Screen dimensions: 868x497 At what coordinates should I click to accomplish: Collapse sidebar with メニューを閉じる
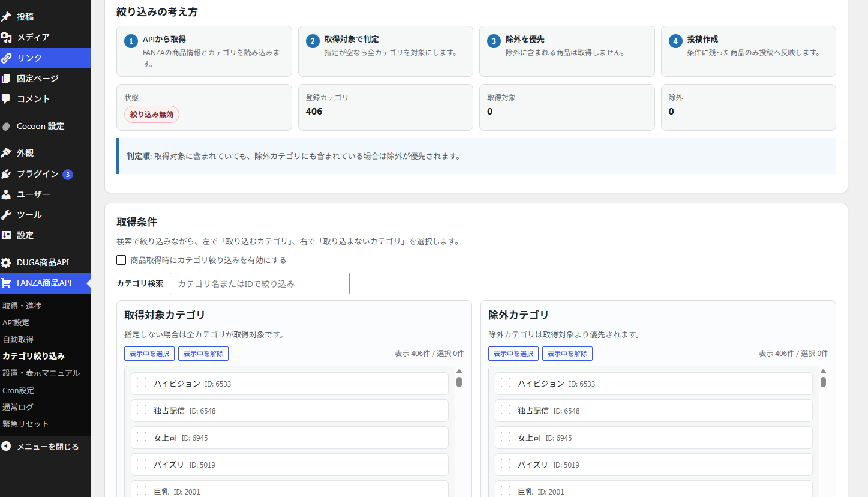click(x=46, y=447)
